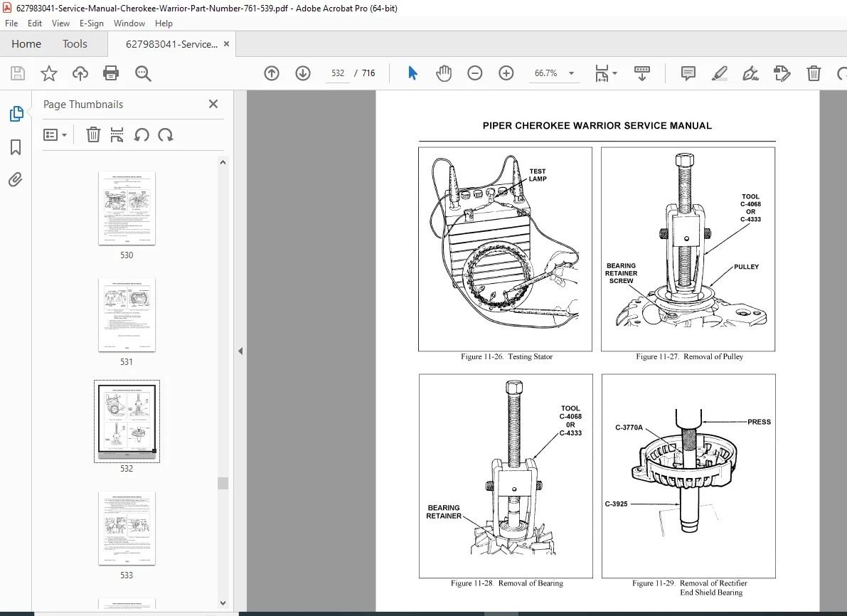
Task: Go to next page arrow
Action: pyautogui.click(x=303, y=73)
